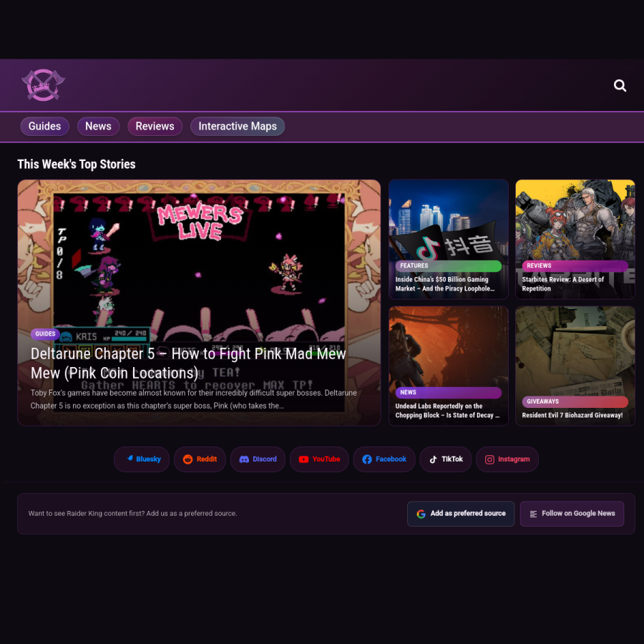Click the Google News lines icon

coord(533,514)
